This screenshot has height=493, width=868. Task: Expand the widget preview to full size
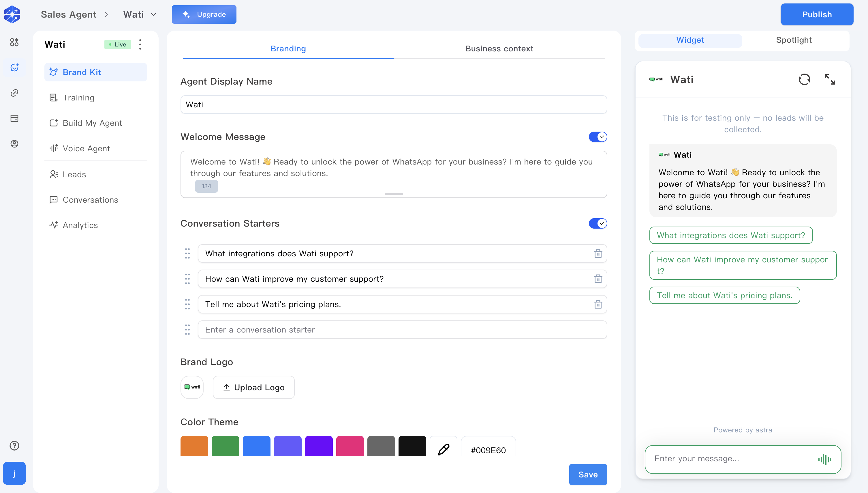pyautogui.click(x=830, y=80)
